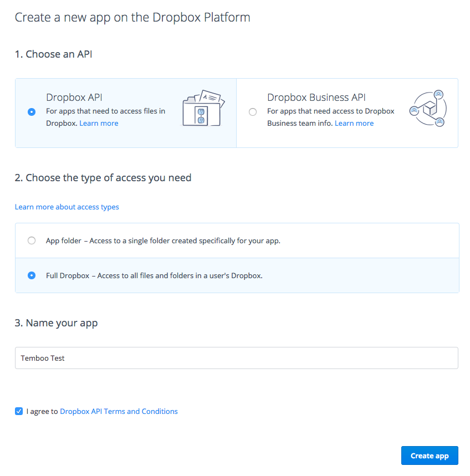Screen dimensions: 470x476
Task: Choose the App folder radio option
Action: (x=32, y=240)
